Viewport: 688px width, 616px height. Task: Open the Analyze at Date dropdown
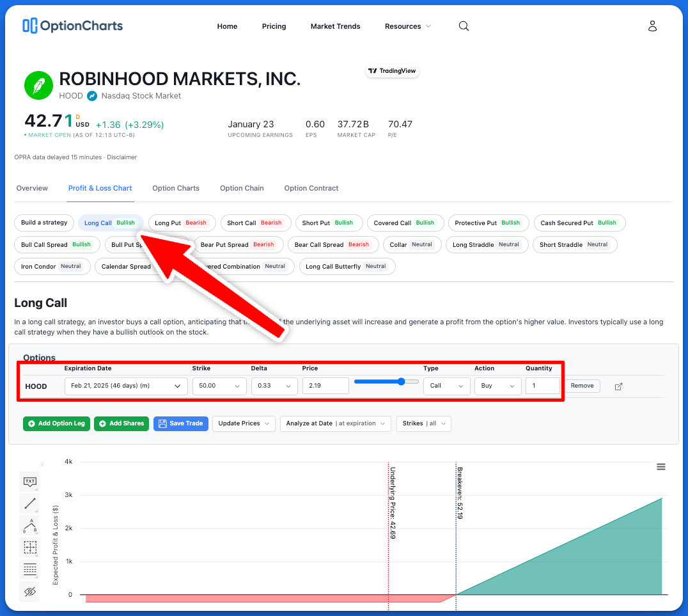(336, 423)
